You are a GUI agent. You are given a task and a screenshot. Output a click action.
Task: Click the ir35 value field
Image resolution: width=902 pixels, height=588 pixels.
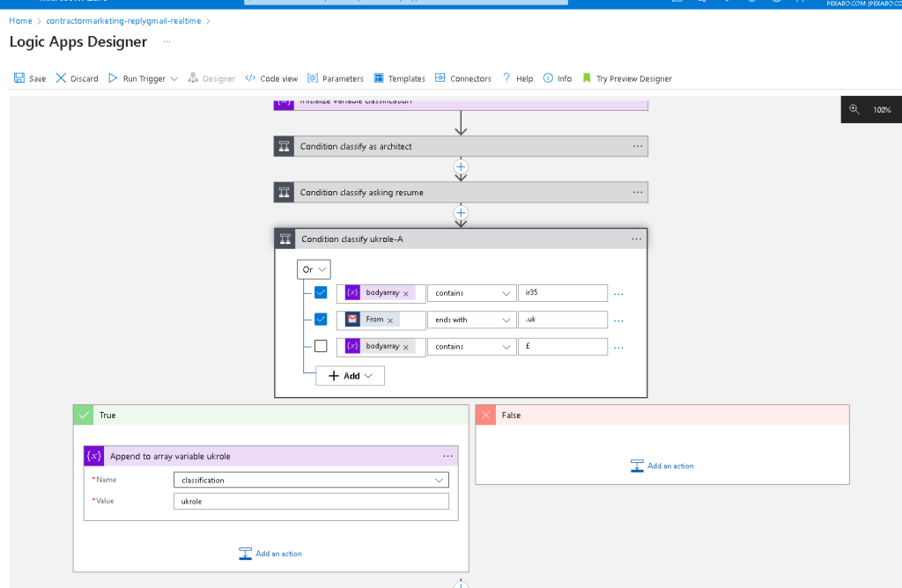pos(563,293)
